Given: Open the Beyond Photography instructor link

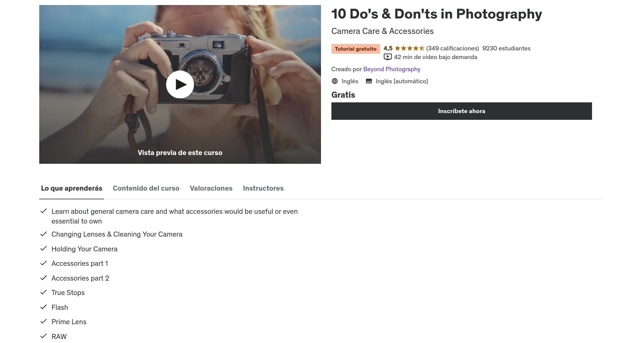Looking at the screenshot, I should (391, 69).
